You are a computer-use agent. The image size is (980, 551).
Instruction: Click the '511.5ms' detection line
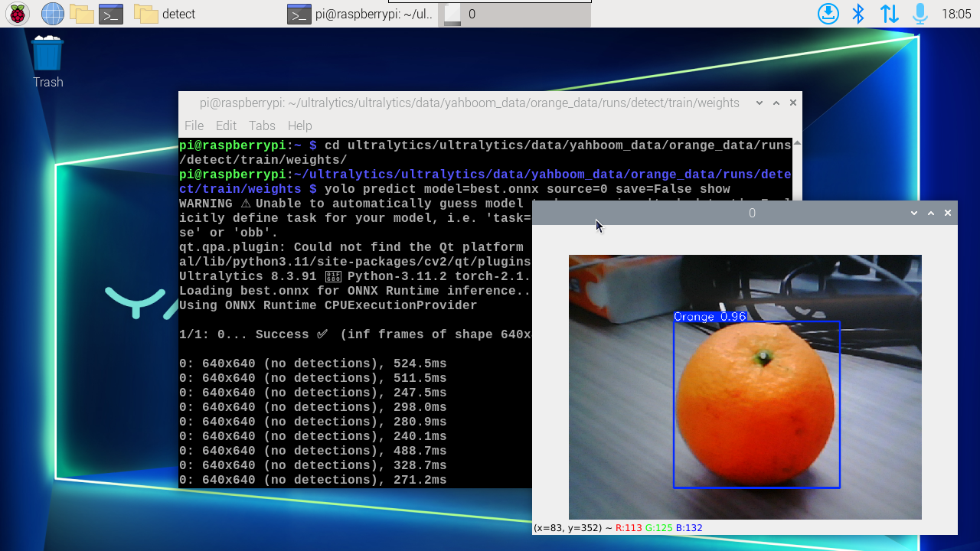tap(313, 378)
